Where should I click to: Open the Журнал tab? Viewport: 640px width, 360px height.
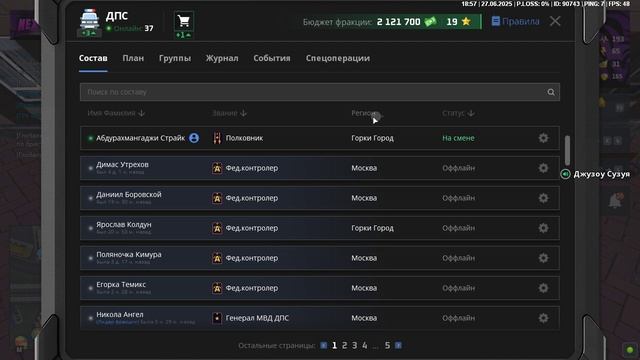pos(222,58)
